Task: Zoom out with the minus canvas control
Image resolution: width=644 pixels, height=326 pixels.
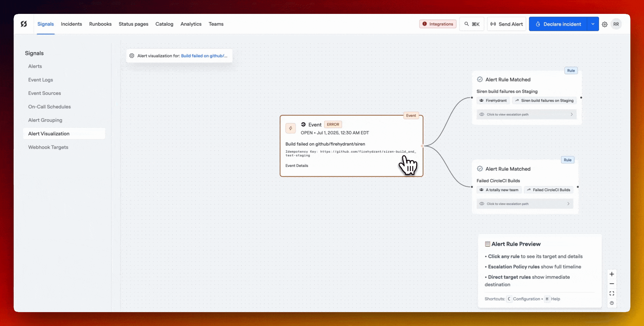Action: [612, 284]
